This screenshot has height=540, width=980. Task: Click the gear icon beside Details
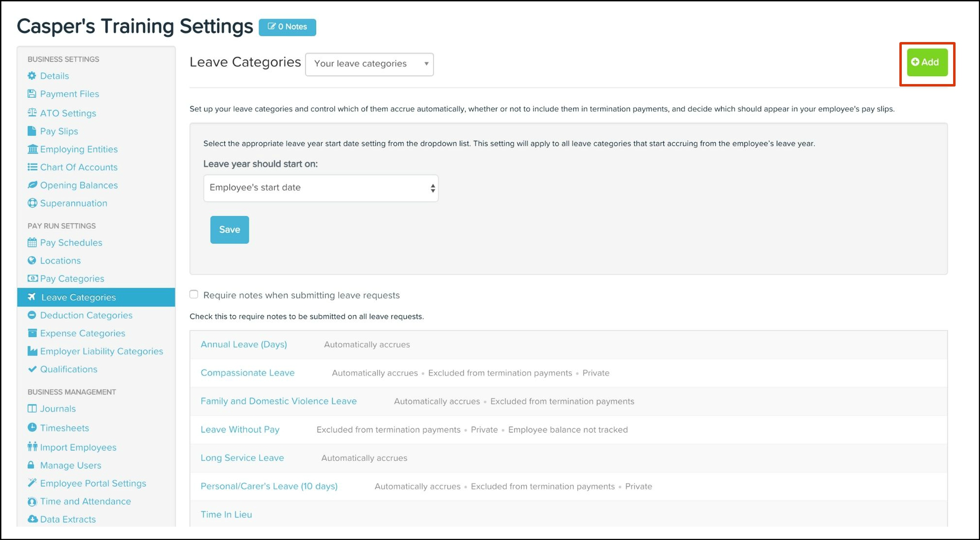[32, 76]
